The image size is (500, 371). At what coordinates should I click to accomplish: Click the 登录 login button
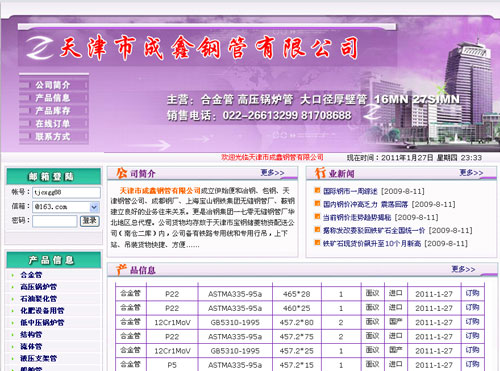click(90, 221)
